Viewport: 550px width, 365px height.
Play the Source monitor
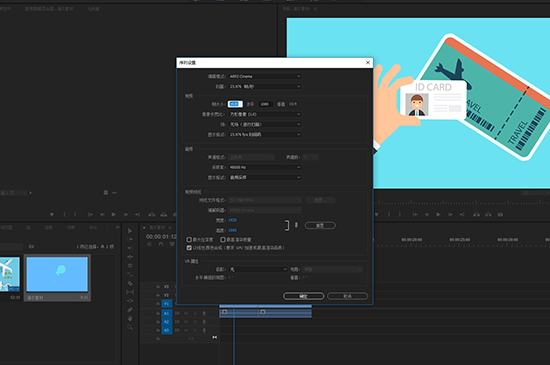[x=113, y=214]
